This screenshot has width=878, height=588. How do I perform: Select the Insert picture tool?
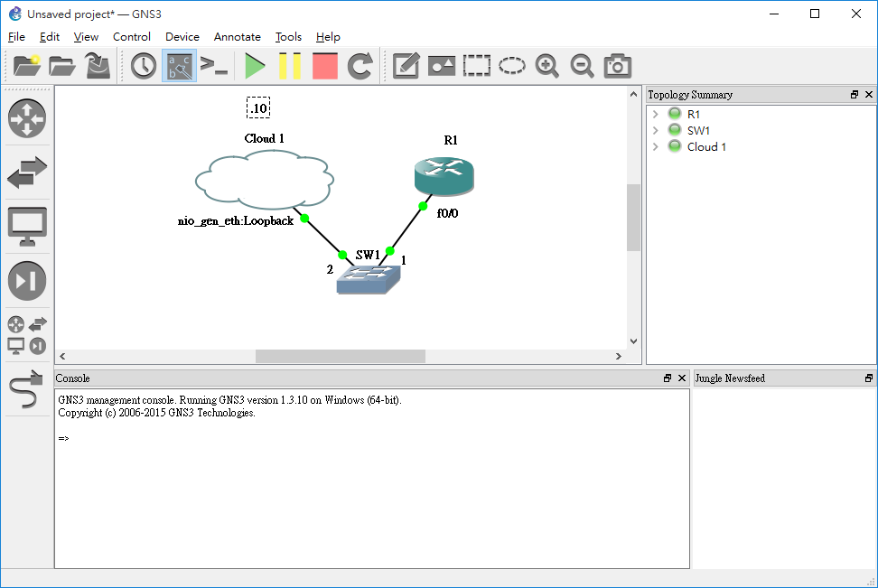pos(441,66)
